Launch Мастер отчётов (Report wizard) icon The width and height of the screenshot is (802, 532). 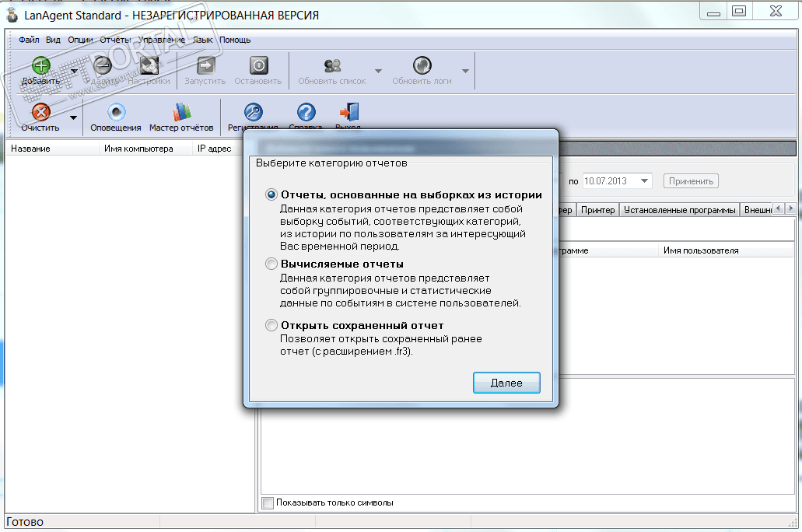[x=181, y=112]
